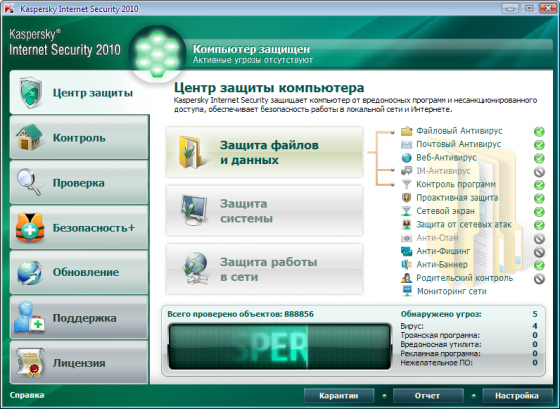Click the scanning progress indicator bar
Screen dimensions: 560x409
[280, 346]
